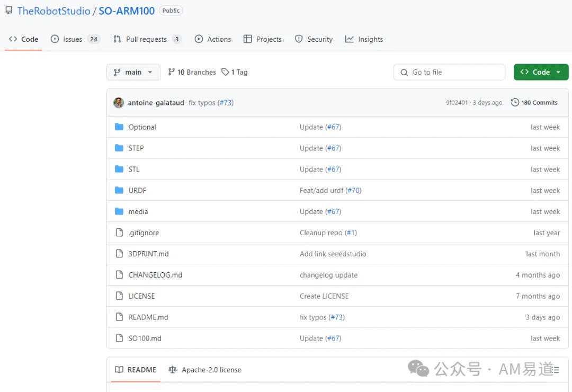
Task: Click the 3DPRINT.md file icon
Action: point(119,254)
